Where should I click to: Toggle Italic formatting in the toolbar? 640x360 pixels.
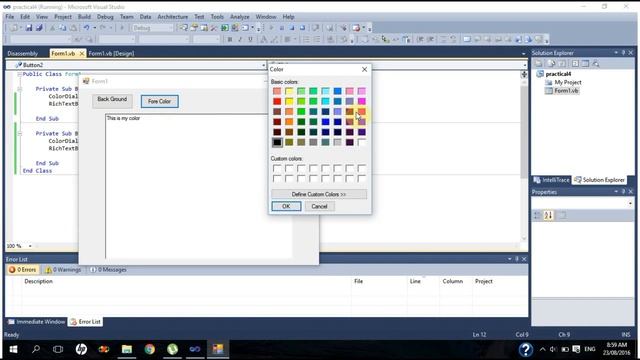(x=240, y=40)
